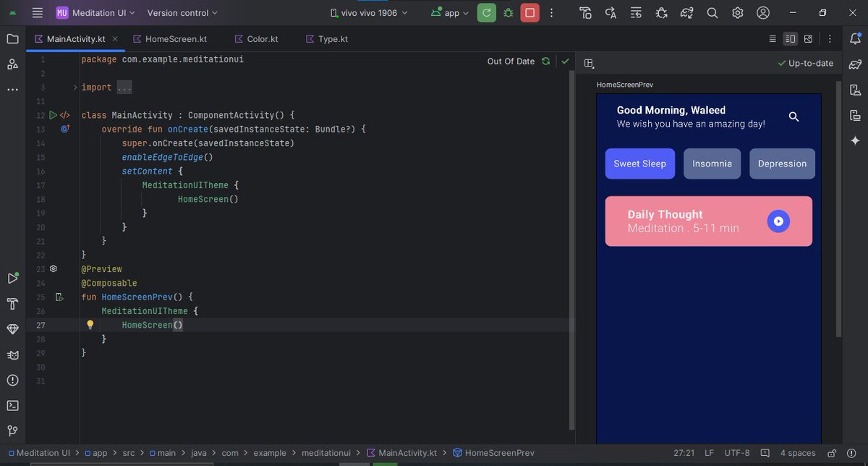Expand the collapsed import block on line 3
The image size is (868, 466).
coord(75,88)
